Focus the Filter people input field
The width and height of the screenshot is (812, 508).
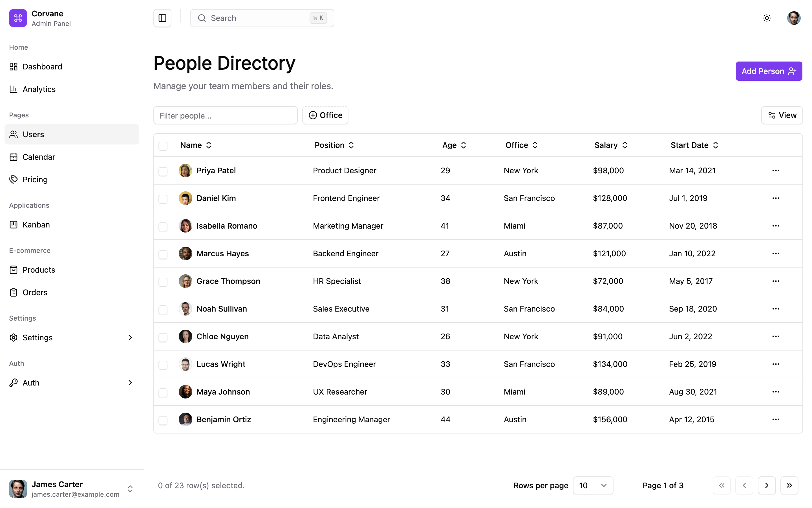[226, 116]
